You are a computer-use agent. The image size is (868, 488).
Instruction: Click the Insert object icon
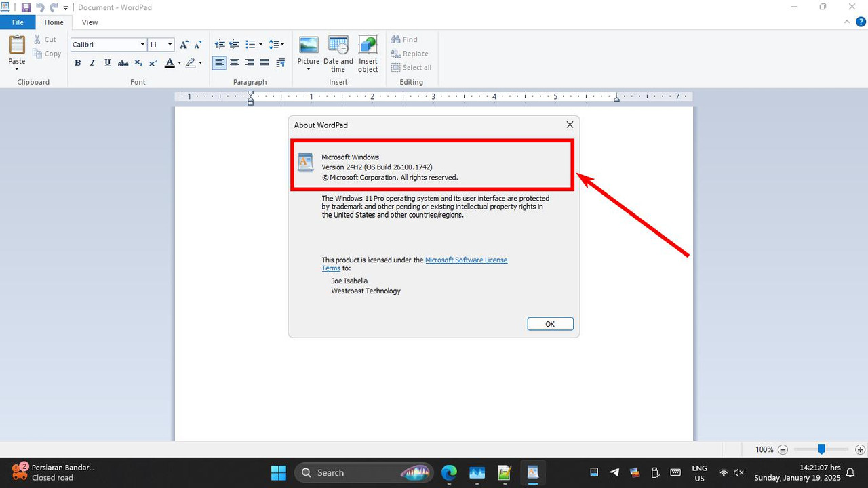pyautogui.click(x=368, y=45)
